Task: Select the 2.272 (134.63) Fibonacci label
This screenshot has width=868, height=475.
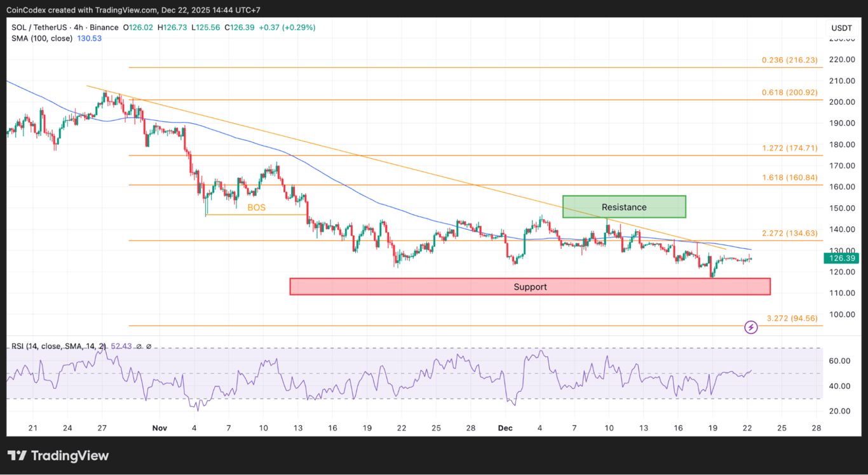Action: pyautogui.click(x=790, y=233)
